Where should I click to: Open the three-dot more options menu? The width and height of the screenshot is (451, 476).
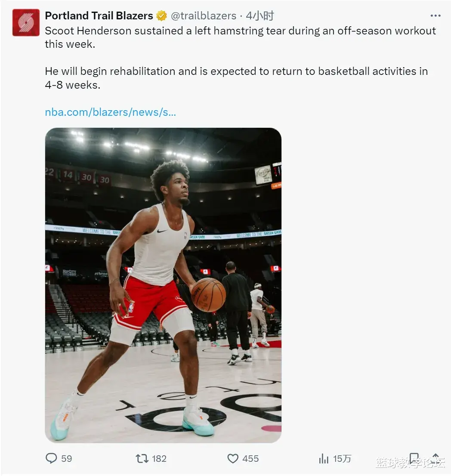(436, 15)
